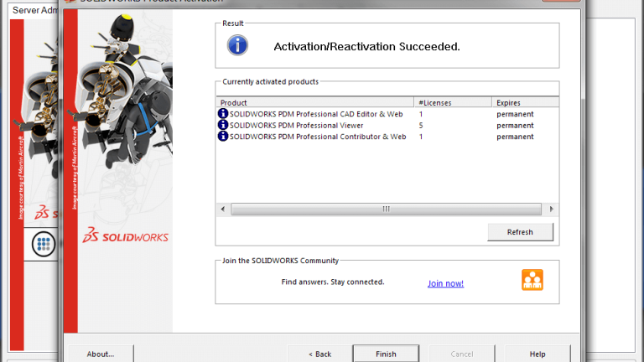
Task: Click the right arrow of the horizontal scrollbar
Action: (551, 209)
